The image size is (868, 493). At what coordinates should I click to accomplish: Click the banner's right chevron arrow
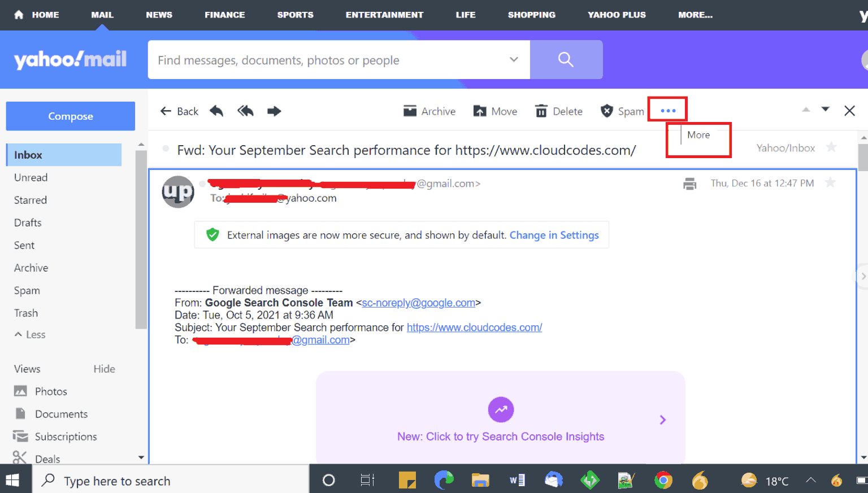coord(663,420)
